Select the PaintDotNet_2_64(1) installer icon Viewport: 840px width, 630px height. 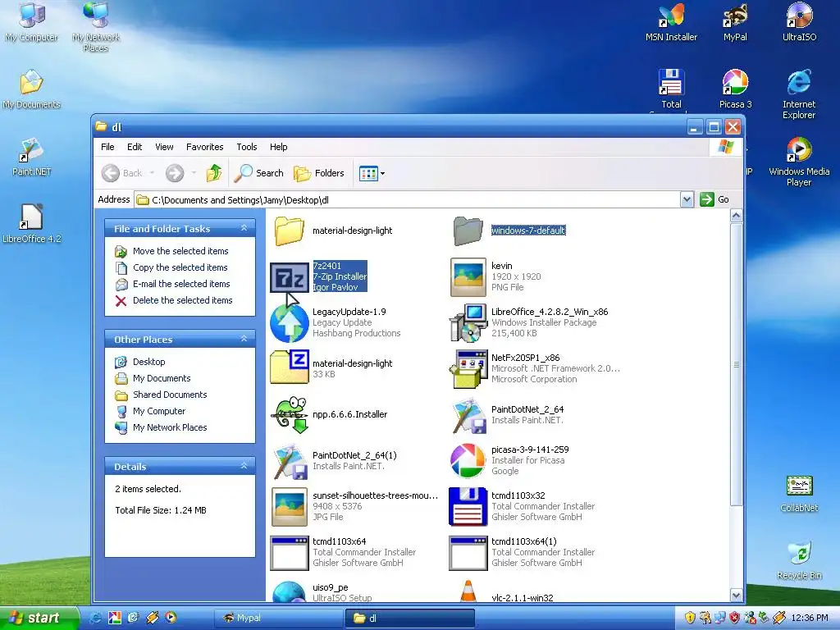click(x=290, y=461)
